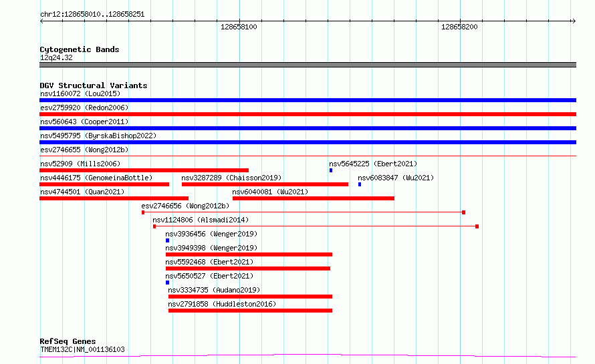Click the red bar under nsv4744501 (Quan2021)
The width and height of the screenshot is (595, 364).
pyautogui.click(x=114, y=198)
